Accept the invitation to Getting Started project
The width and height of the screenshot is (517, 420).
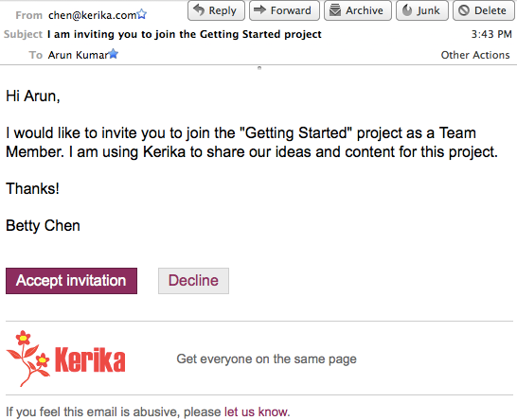point(71,281)
